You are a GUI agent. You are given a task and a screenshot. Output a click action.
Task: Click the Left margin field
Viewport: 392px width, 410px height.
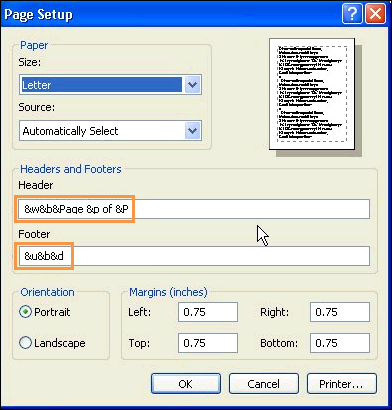coord(208,312)
